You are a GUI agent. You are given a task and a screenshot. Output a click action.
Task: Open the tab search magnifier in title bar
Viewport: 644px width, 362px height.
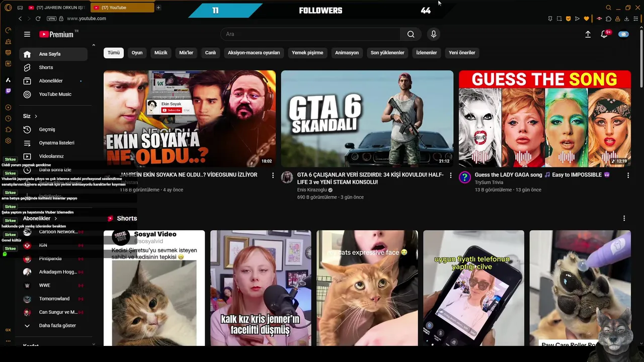point(608,8)
